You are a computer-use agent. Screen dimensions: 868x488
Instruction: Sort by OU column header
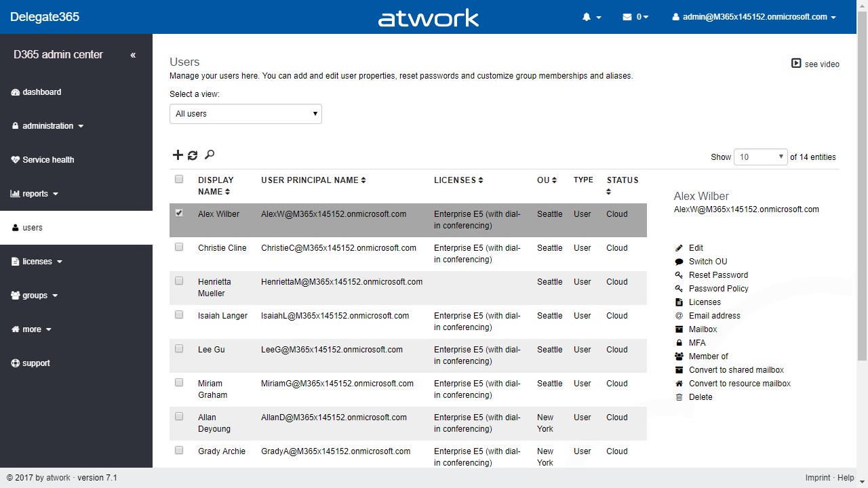[547, 180]
